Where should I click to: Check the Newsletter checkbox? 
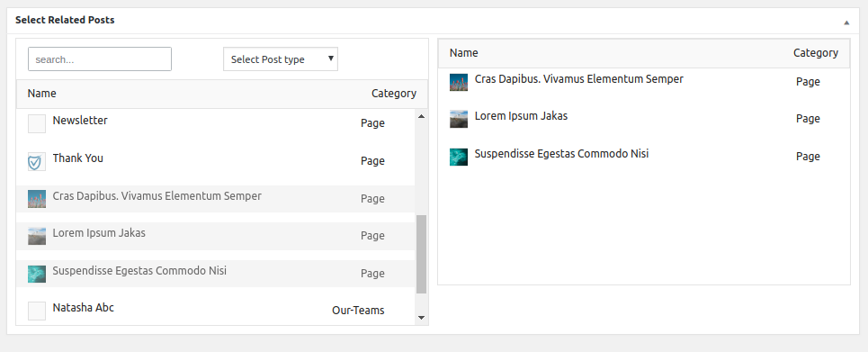[37, 124]
